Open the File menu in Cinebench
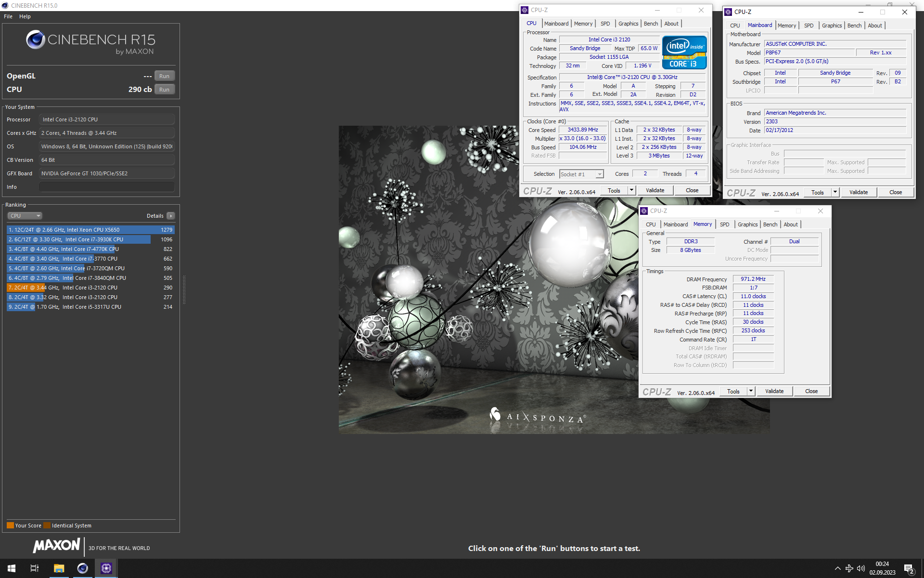This screenshot has height=578, width=924. pos(8,16)
